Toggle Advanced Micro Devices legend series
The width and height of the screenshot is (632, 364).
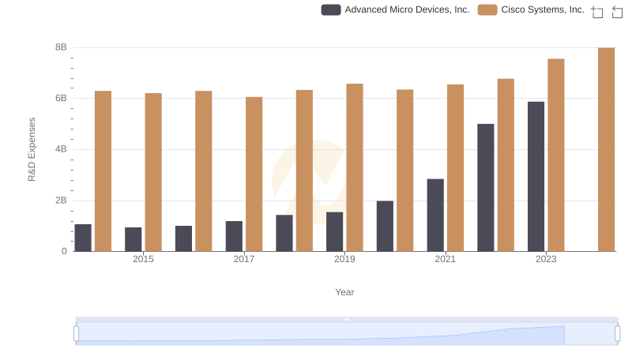click(395, 9)
